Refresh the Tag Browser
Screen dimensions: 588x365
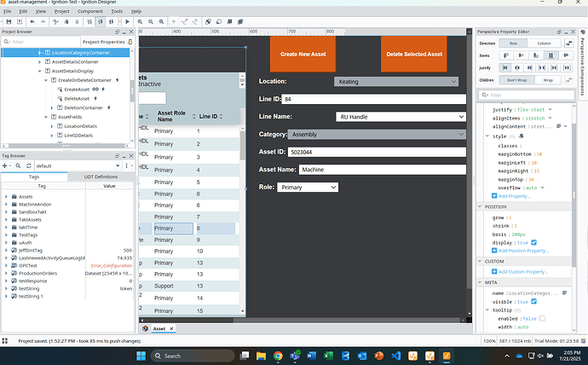coord(28,165)
